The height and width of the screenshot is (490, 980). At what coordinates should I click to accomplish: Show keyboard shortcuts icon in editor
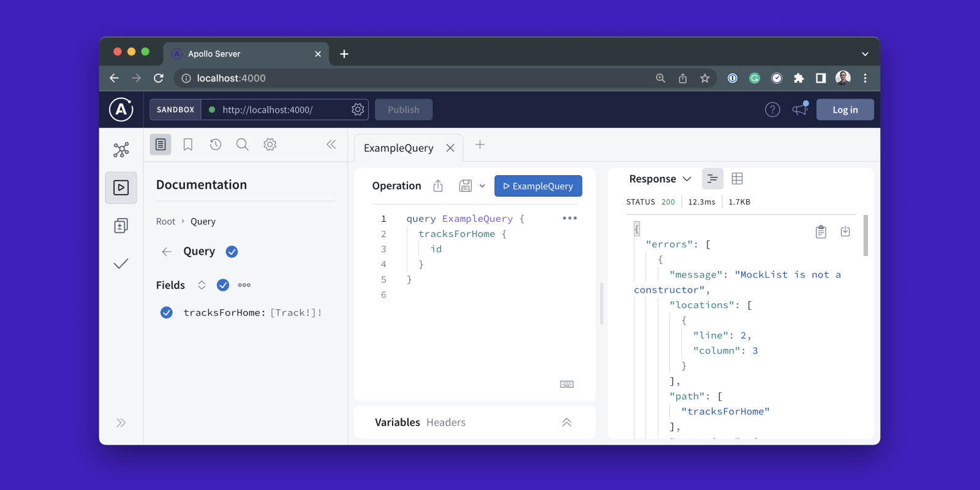point(567,384)
